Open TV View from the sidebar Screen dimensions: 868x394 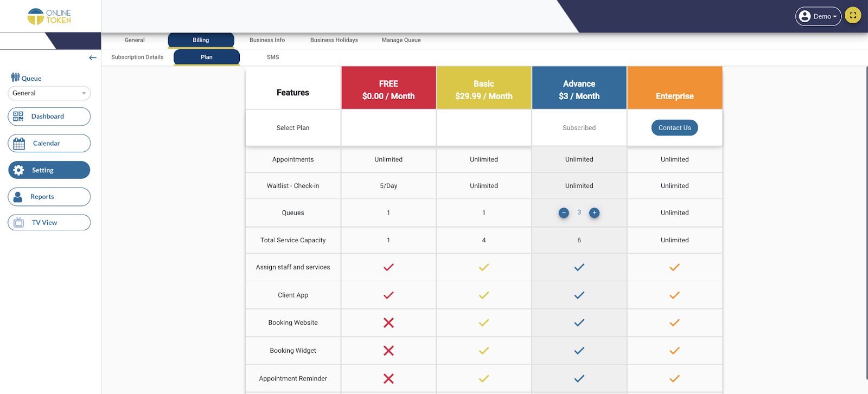click(x=49, y=222)
